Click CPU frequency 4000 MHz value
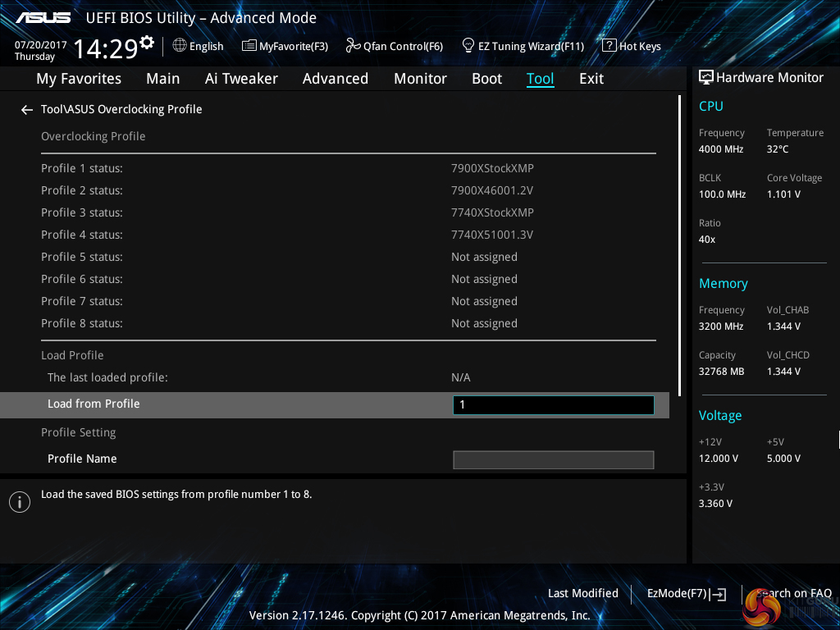The width and height of the screenshot is (840, 630). point(721,149)
